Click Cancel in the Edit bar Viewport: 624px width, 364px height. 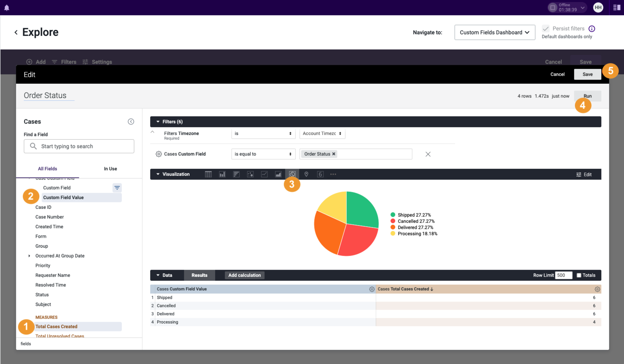[x=557, y=74]
